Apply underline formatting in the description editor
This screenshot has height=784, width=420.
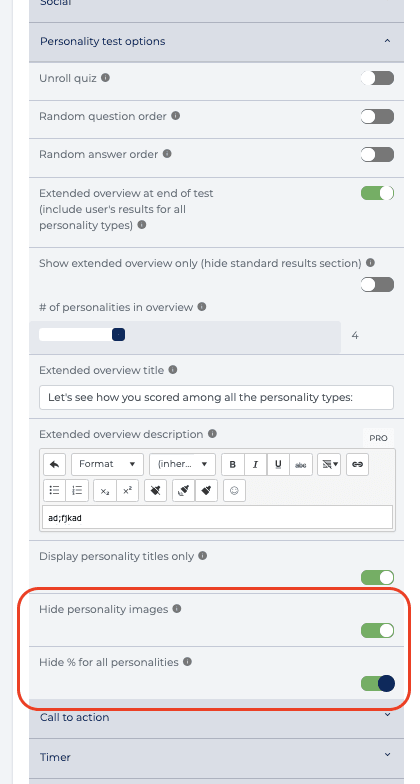278,464
